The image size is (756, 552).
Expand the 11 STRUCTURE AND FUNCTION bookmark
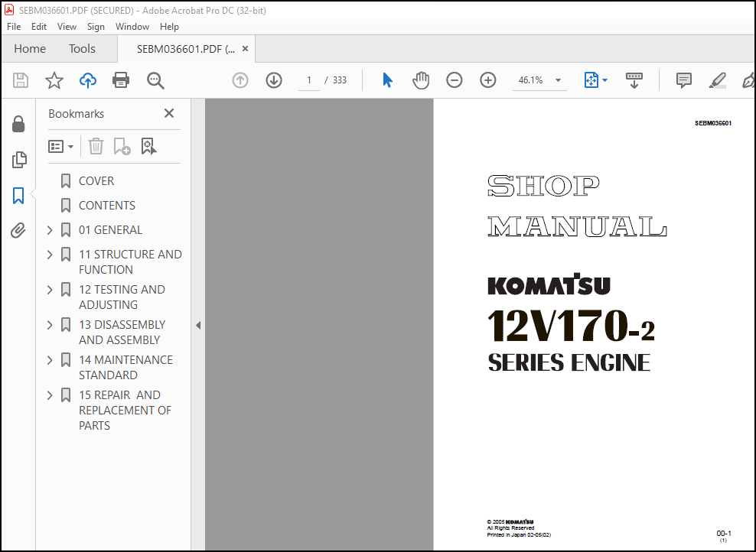[50, 255]
